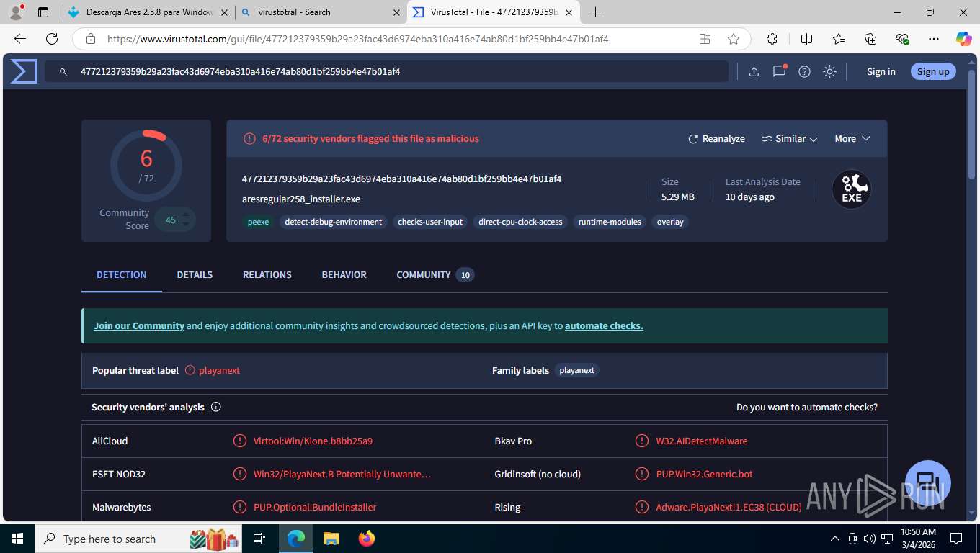Click the Malwarebytes detection alert icon
Image resolution: width=980 pixels, height=553 pixels.
click(240, 507)
